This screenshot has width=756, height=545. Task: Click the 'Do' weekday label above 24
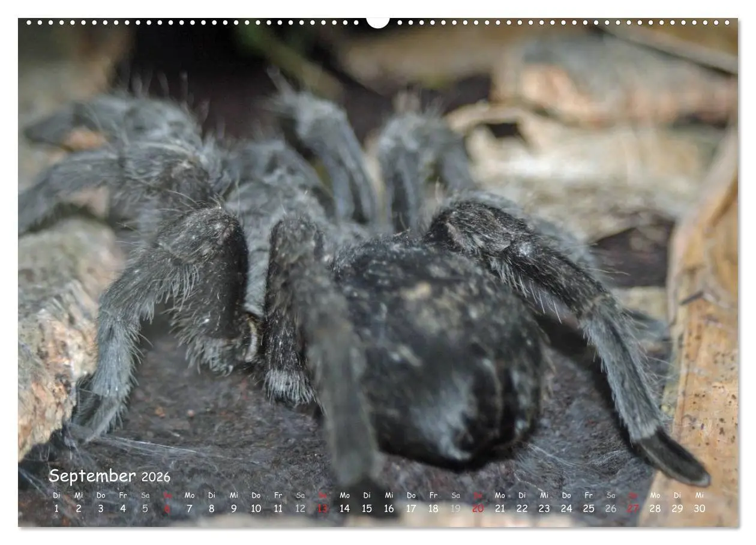pos(566,496)
